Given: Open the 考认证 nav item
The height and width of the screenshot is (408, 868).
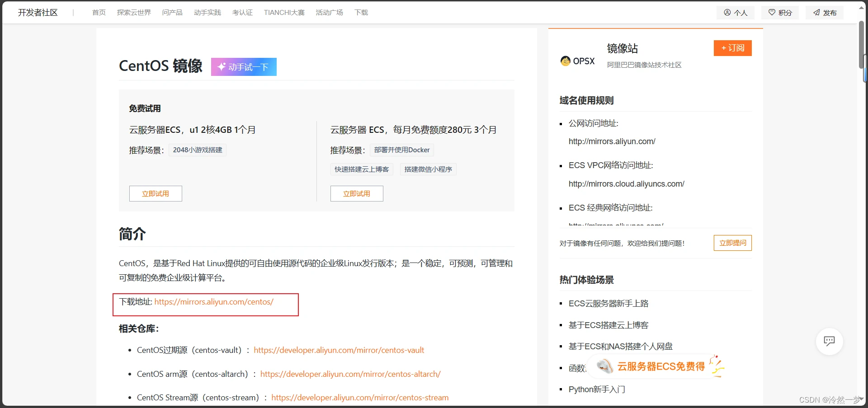Looking at the screenshot, I should 242,13.
